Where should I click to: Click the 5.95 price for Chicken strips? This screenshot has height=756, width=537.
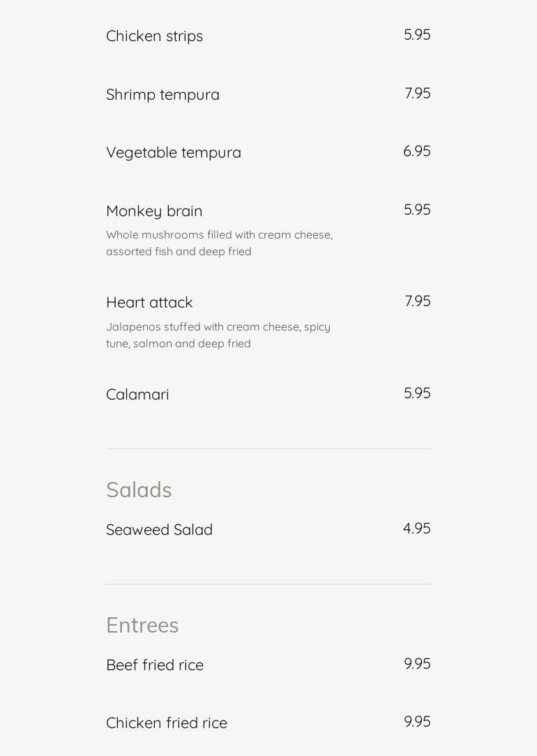(417, 35)
